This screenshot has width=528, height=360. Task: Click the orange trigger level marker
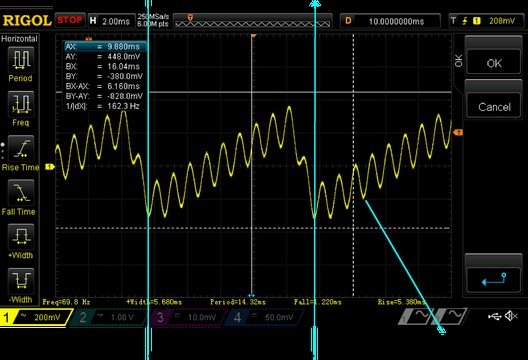(458, 132)
